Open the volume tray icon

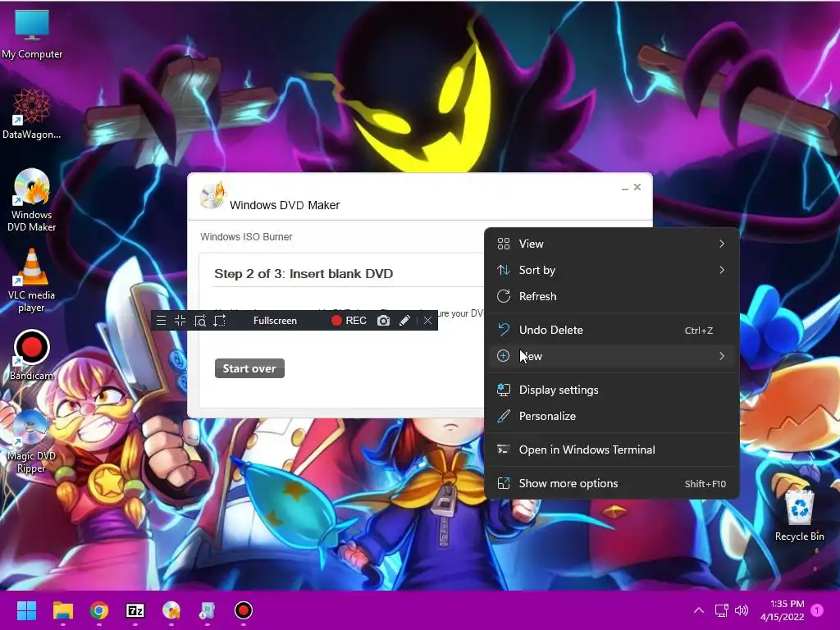click(x=742, y=610)
